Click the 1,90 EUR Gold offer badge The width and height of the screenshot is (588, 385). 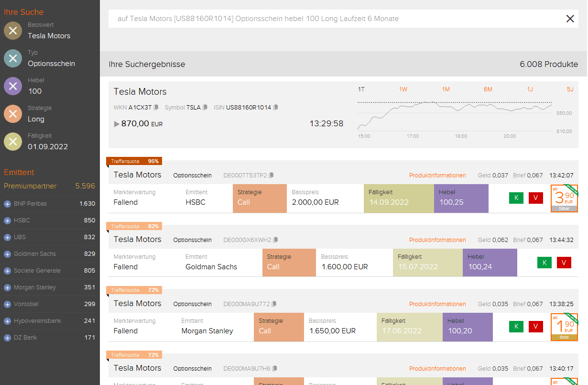click(x=564, y=327)
